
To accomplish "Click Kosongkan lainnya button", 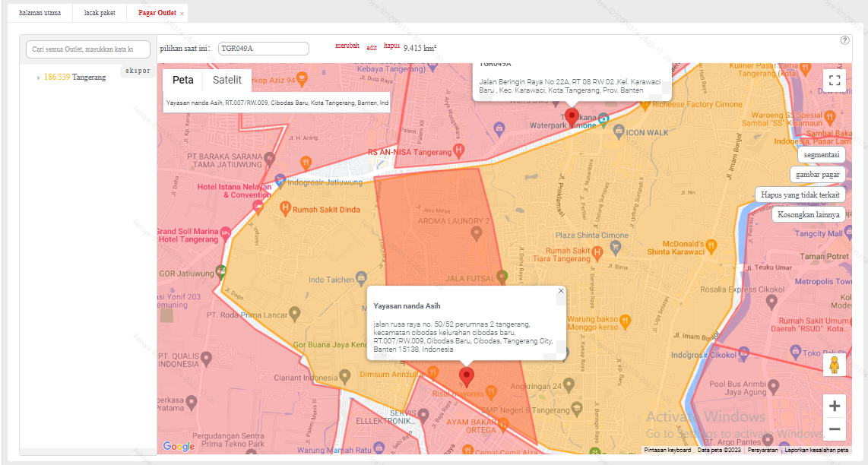I will click(x=808, y=214).
